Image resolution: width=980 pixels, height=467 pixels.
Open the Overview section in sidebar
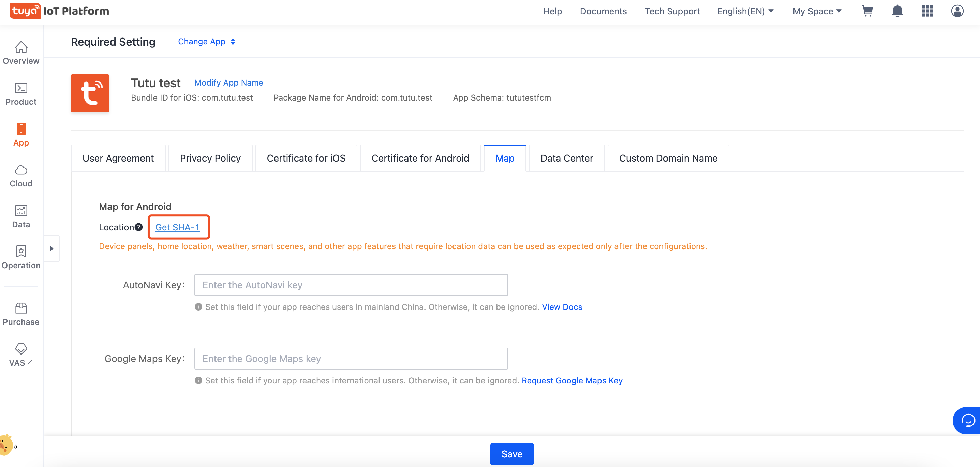(x=21, y=52)
